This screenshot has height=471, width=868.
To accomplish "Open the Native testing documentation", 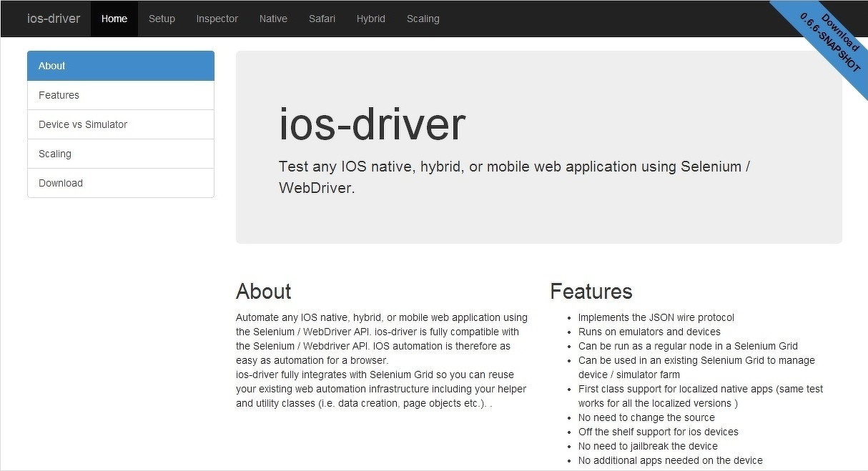I will click(x=273, y=19).
